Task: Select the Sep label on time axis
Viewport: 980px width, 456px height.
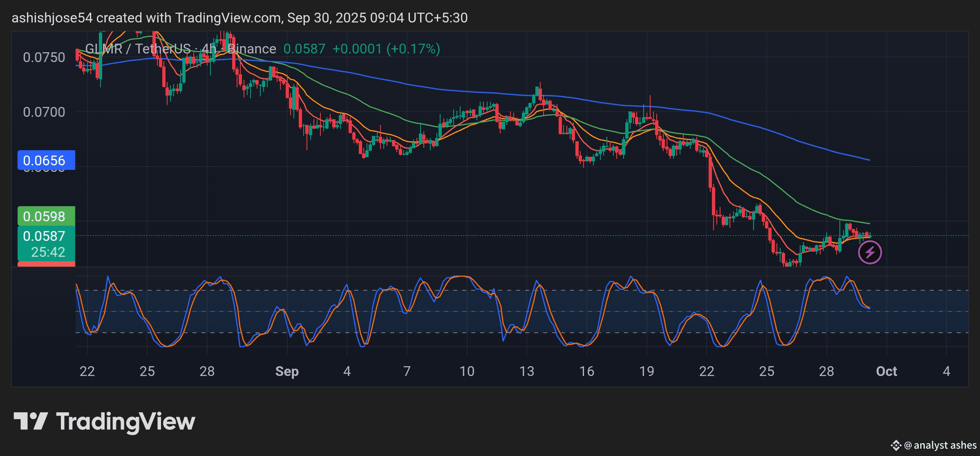Action: (286, 371)
